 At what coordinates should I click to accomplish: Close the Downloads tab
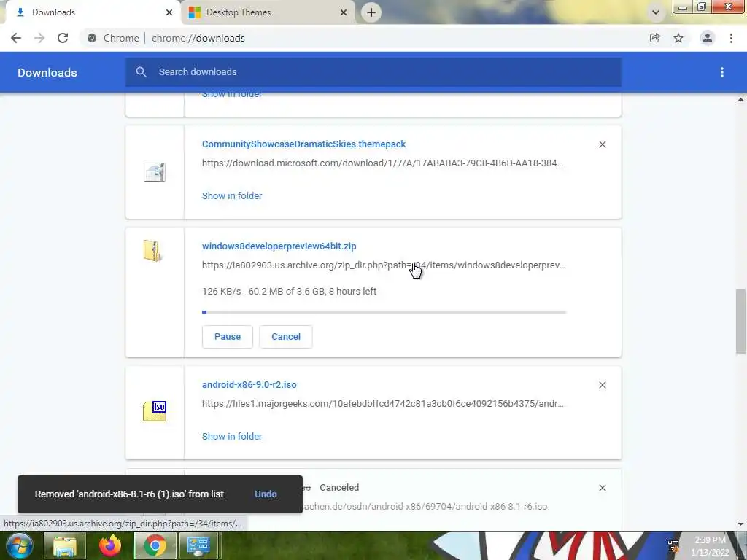click(169, 12)
